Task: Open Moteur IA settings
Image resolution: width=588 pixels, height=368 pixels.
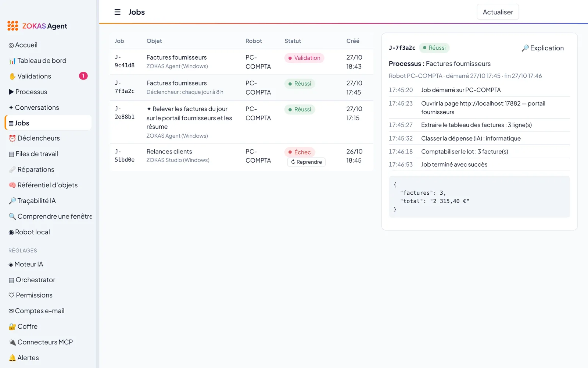Action: [x=48, y=264]
